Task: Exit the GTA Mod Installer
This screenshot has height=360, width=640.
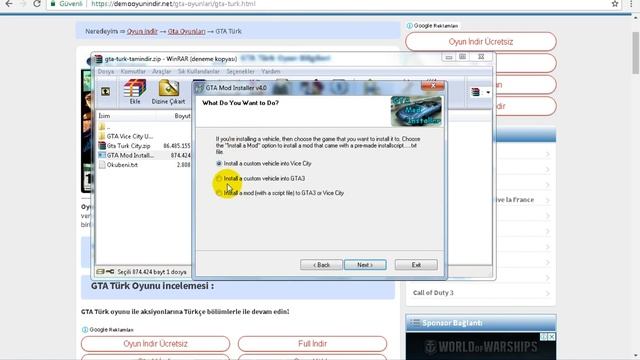Action: tap(416, 265)
